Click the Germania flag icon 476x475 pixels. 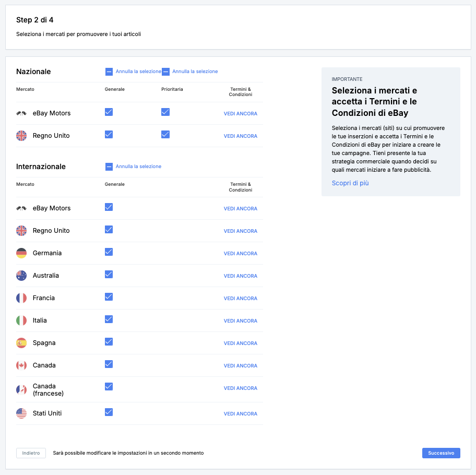tap(21, 253)
